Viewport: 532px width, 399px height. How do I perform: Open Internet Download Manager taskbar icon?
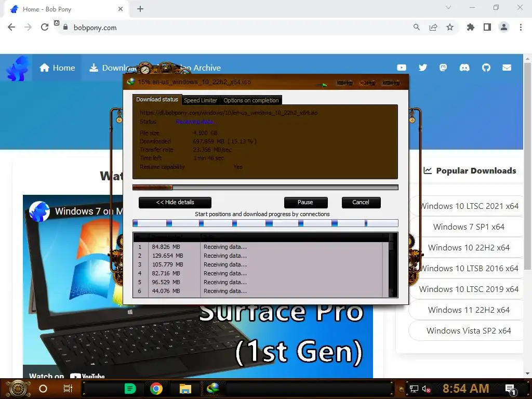click(x=213, y=388)
